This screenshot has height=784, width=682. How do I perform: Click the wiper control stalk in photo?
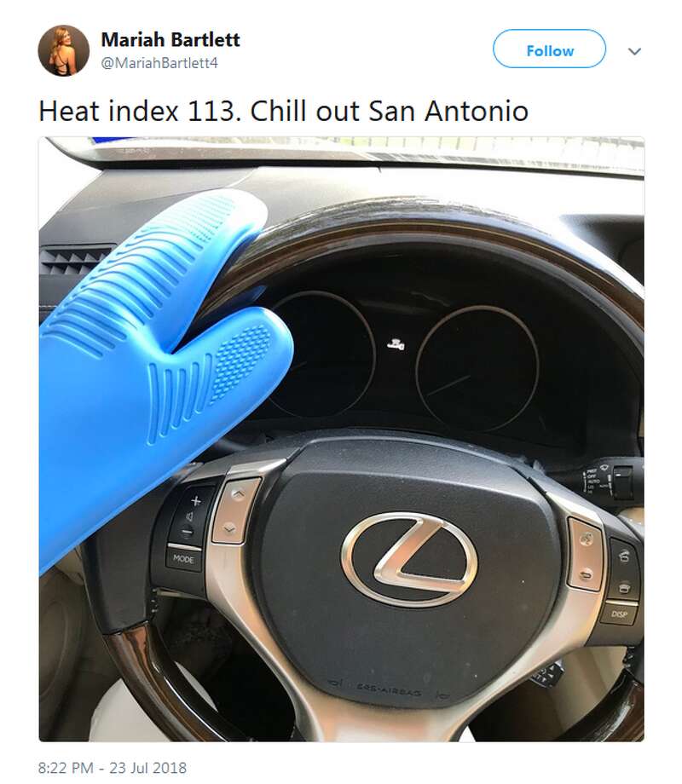point(609,479)
